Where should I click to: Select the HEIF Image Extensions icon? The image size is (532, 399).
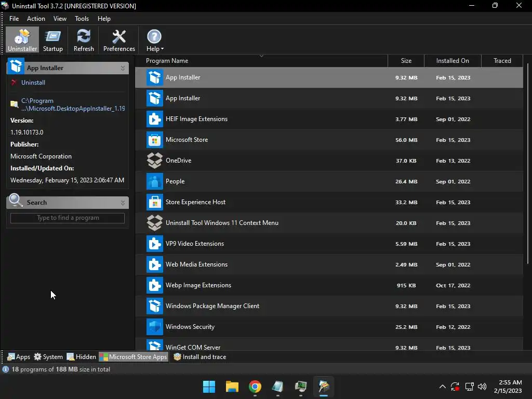point(155,119)
